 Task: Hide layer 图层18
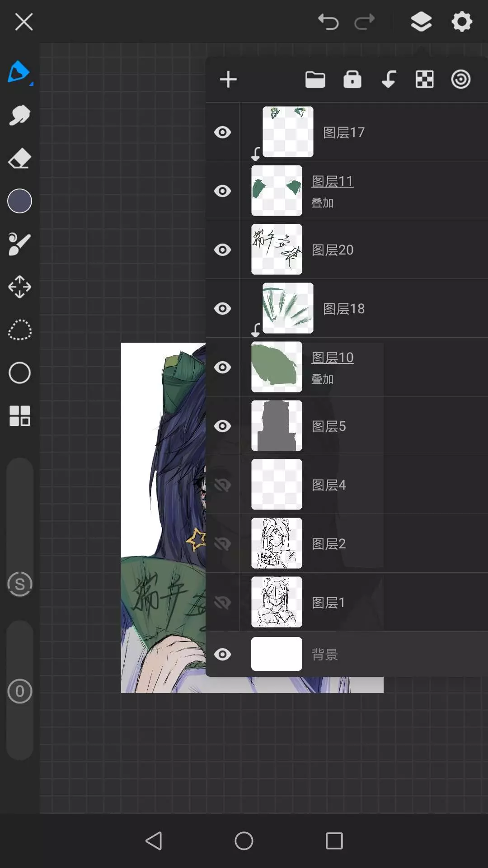click(x=222, y=308)
